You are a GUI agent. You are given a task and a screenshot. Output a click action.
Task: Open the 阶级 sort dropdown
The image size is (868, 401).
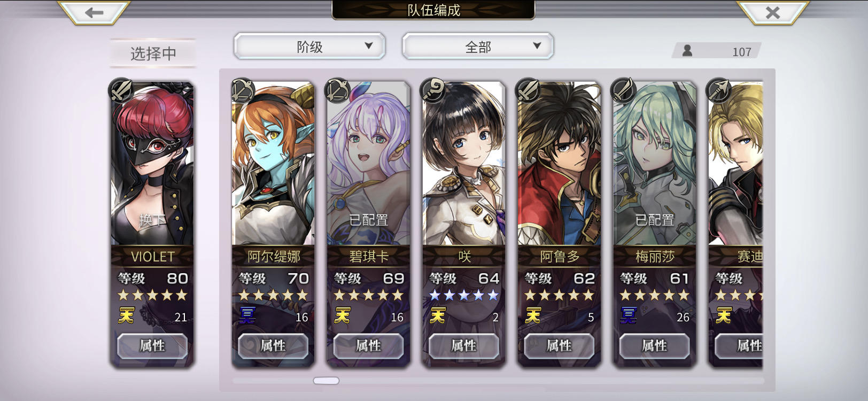tap(309, 47)
